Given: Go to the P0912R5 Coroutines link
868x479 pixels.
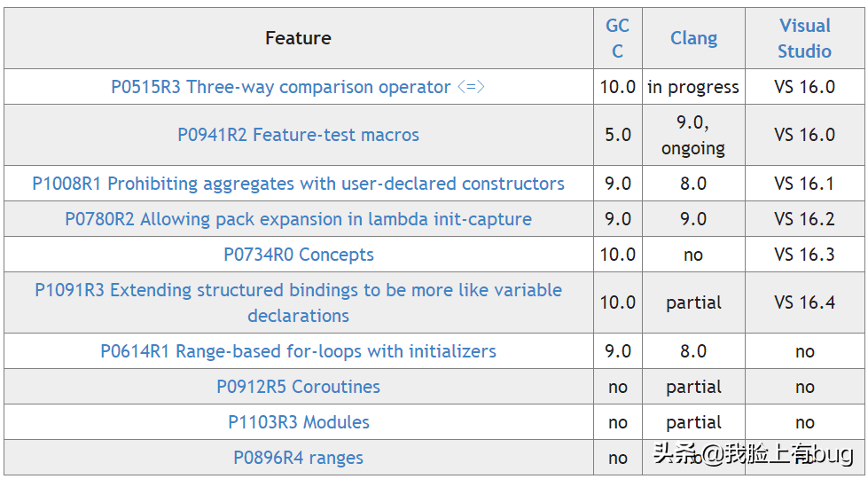Looking at the screenshot, I should (x=298, y=387).
